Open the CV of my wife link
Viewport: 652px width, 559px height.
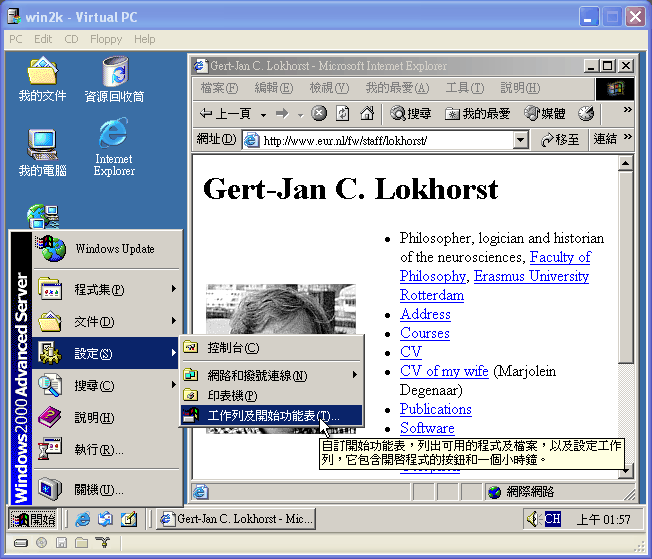(x=444, y=371)
